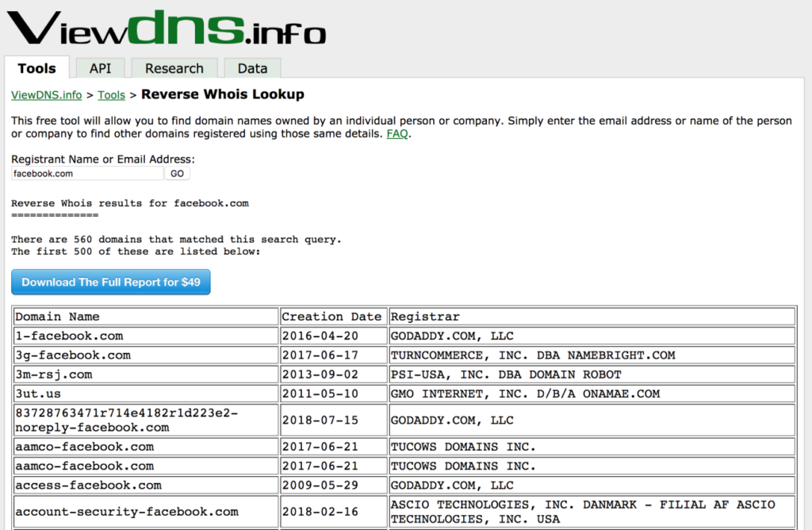Click the 560 domains matched result text
Viewport: 812px width, 530px height.
(x=176, y=240)
